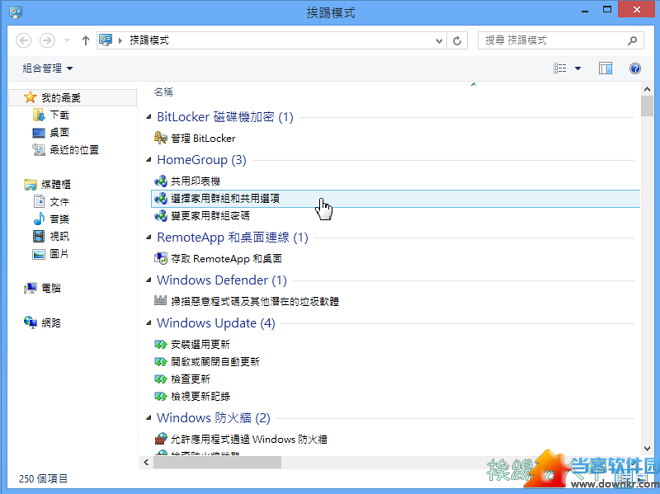Click the Windows Defender scan item icon
The width and height of the screenshot is (660, 494).
pyautogui.click(x=160, y=301)
